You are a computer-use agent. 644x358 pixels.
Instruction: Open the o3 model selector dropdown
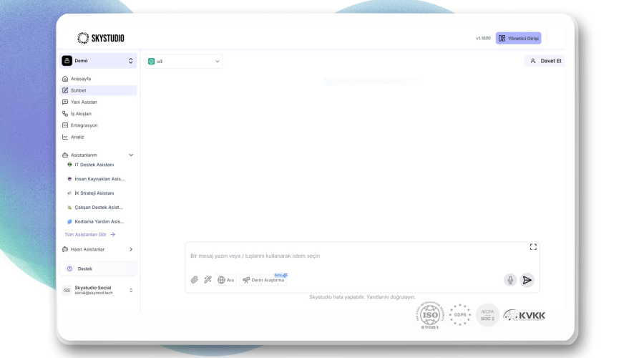click(184, 62)
